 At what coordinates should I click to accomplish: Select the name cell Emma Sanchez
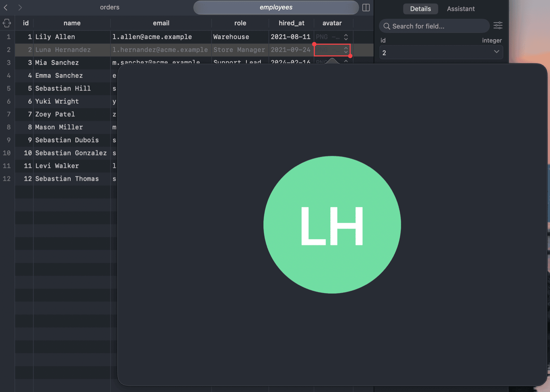72,76
